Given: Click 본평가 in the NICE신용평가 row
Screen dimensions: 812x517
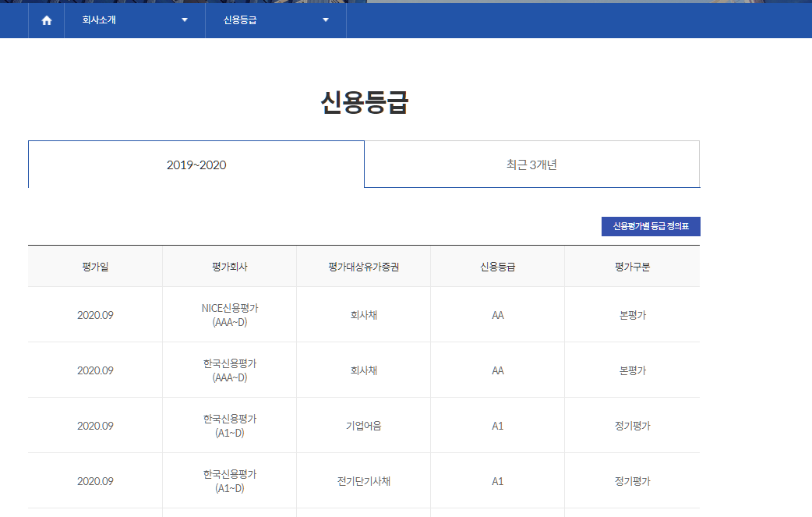Looking at the screenshot, I should [632, 315].
